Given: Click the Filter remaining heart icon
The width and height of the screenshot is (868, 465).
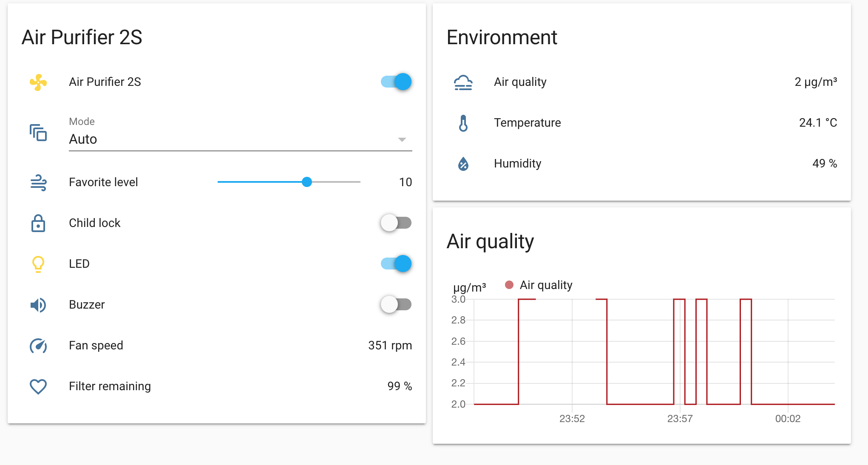Looking at the screenshot, I should [38, 386].
